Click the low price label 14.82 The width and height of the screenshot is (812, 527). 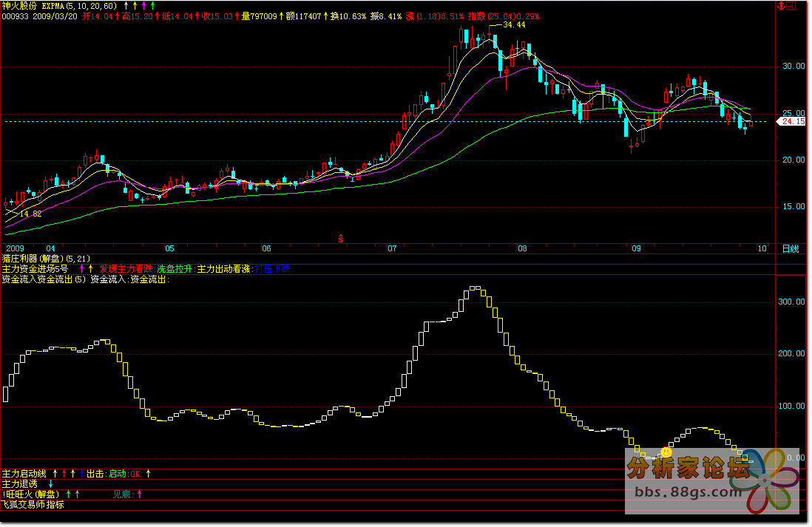[30, 214]
